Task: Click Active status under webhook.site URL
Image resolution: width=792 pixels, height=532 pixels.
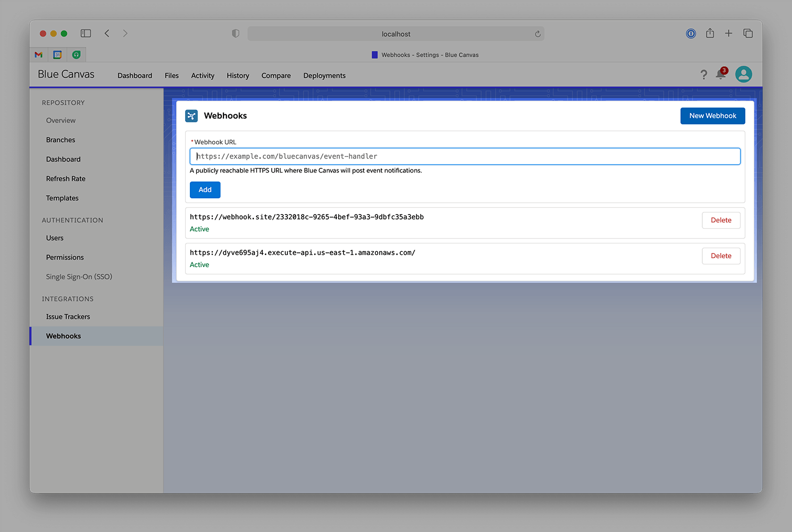Action: (x=199, y=229)
